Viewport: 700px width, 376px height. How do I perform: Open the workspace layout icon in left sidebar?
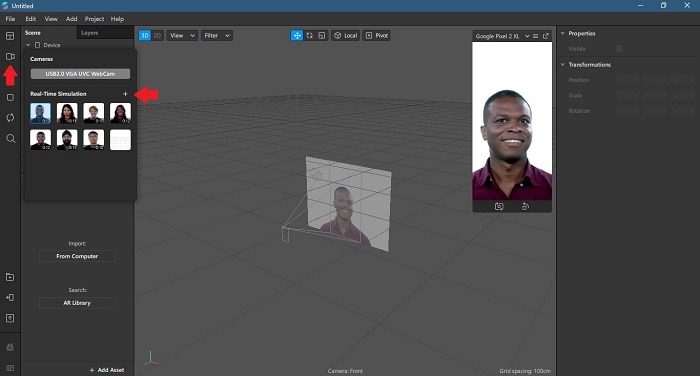pyautogui.click(x=10, y=36)
